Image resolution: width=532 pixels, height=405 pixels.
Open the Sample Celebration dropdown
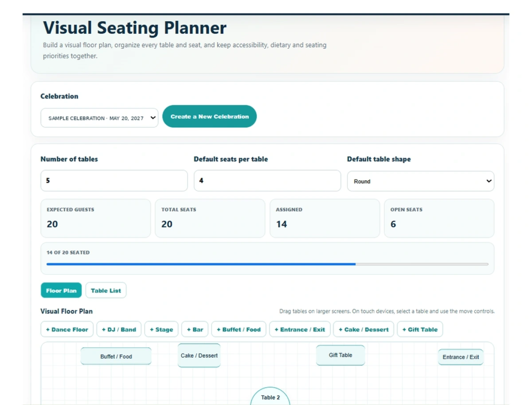pyautogui.click(x=99, y=118)
